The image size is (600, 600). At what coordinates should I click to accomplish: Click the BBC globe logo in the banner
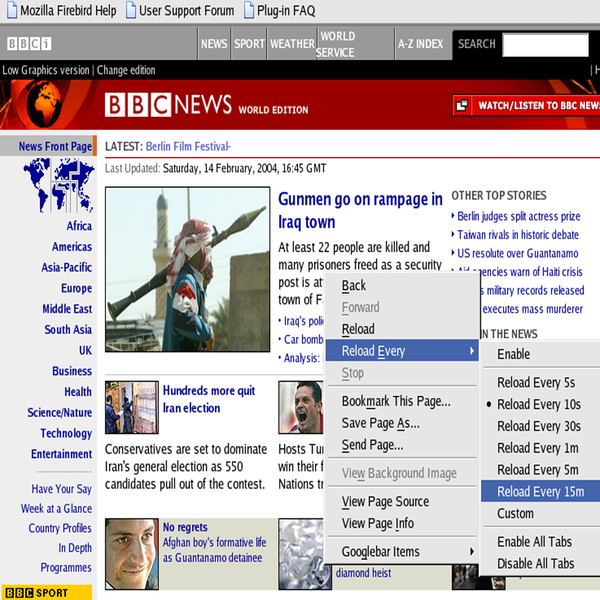coord(44,104)
